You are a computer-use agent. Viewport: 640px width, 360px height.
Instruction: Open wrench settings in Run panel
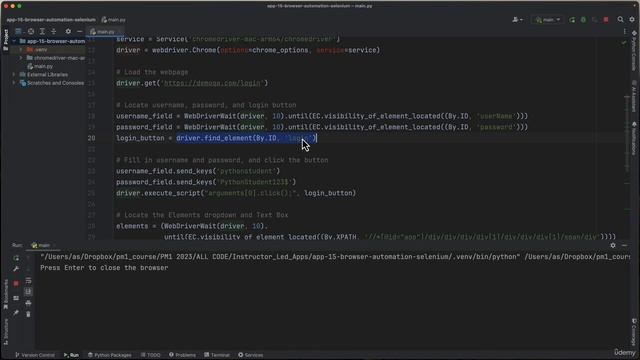click(16, 269)
